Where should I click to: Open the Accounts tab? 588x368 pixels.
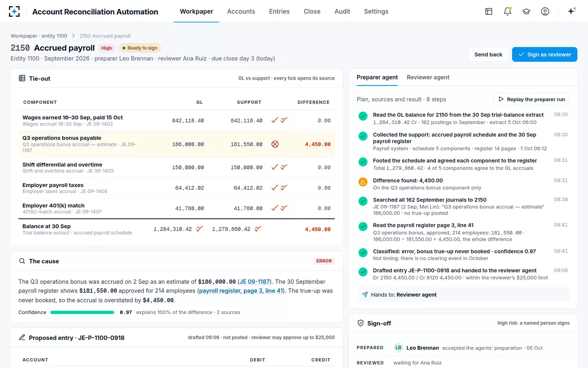pyautogui.click(x=241, y=11)
